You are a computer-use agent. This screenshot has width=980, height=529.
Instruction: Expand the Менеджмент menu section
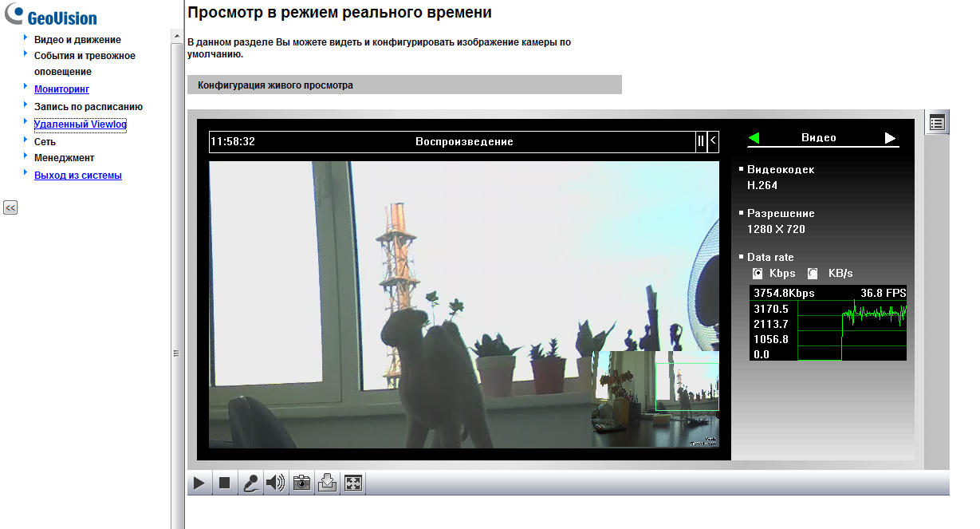pos(64,158)
